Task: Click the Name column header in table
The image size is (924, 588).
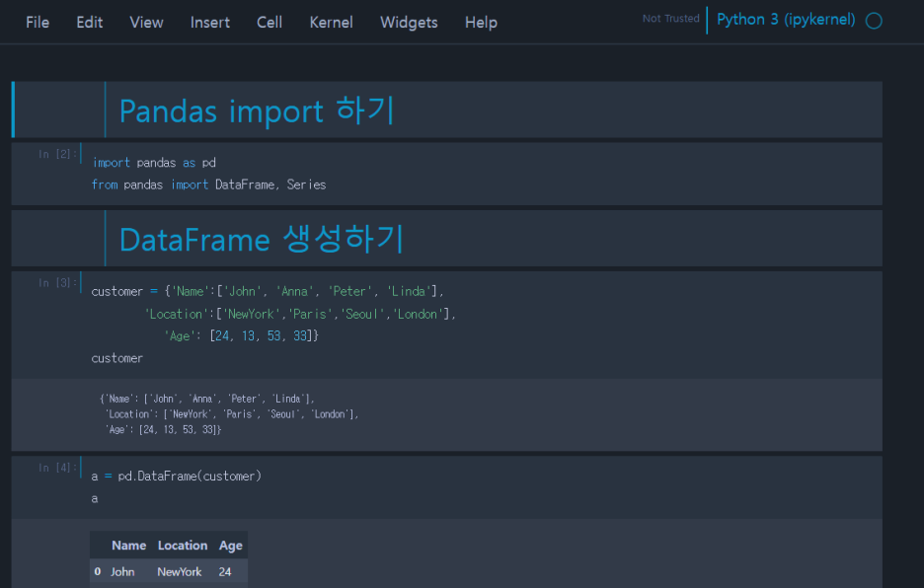Action: [128, 546]
